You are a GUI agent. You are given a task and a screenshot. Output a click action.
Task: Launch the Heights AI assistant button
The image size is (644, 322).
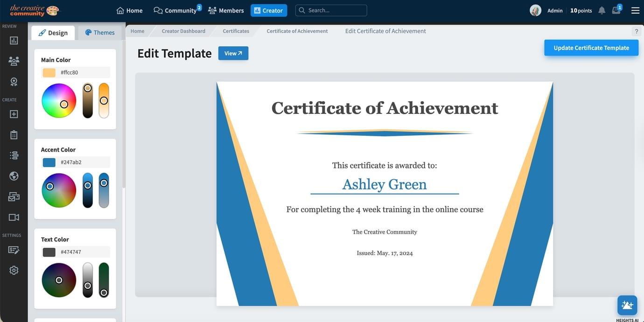click(627, 305)
